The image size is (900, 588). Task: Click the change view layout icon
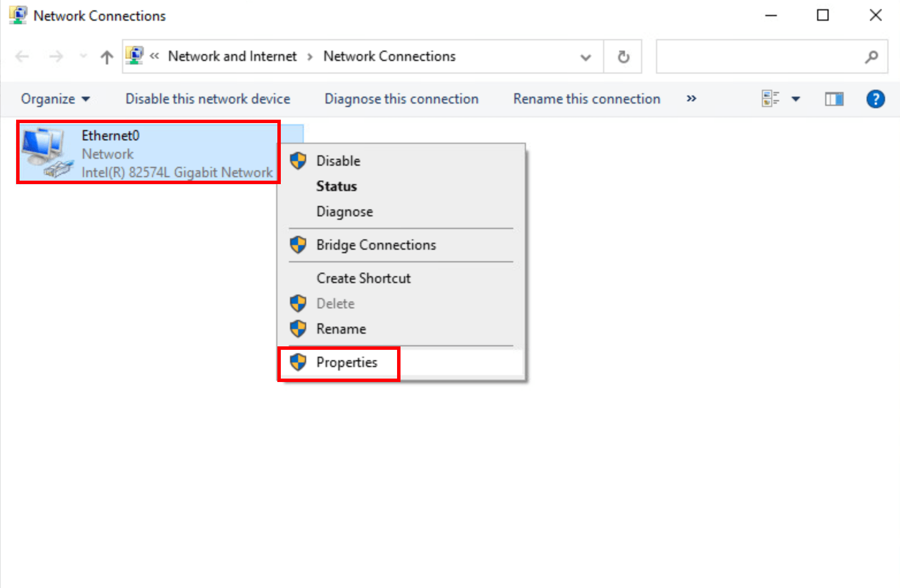pos(771,99)
